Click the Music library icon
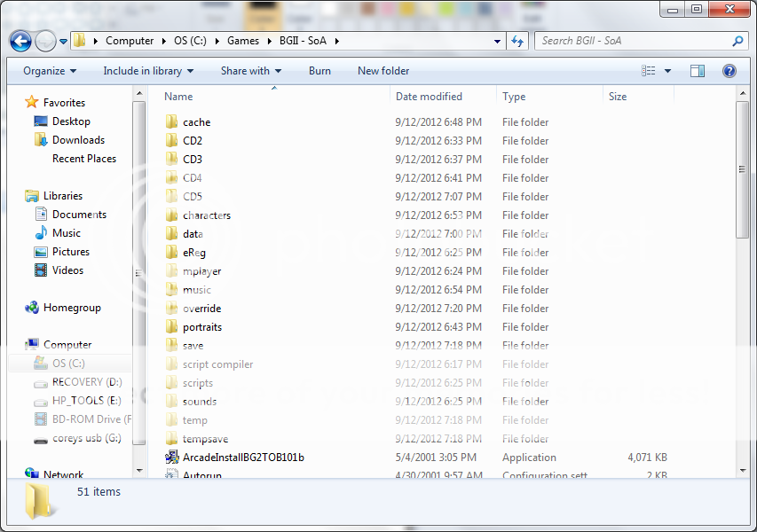The image size is (757, 532). [x=41, y=233]
